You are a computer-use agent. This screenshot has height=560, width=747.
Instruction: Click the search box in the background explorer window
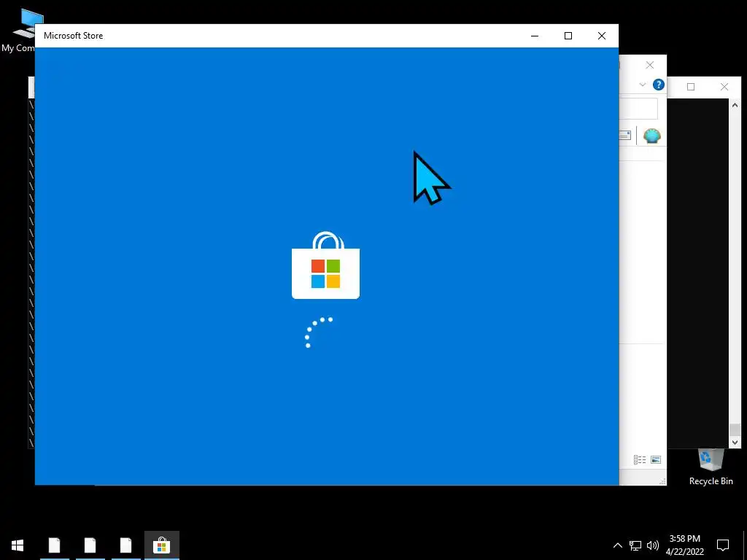tap(638, 109)
